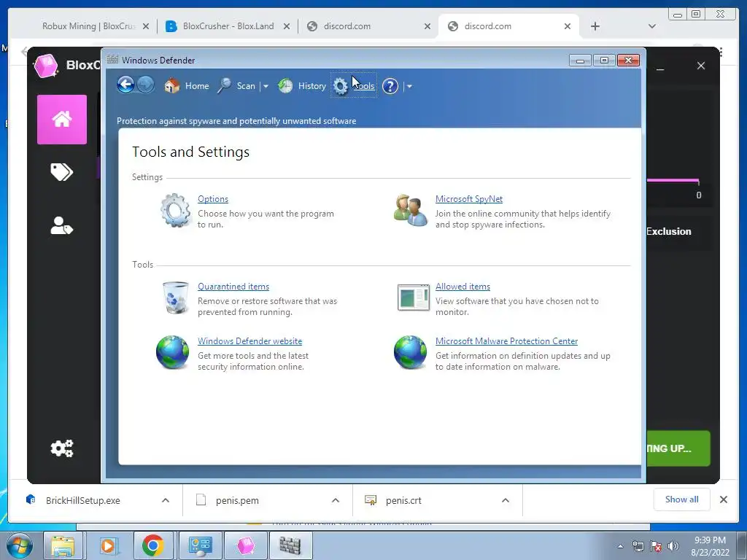This screenshot has height=560, width=747.
Task: Expand penis.crt download options chevron
Action: pos(506,500)
